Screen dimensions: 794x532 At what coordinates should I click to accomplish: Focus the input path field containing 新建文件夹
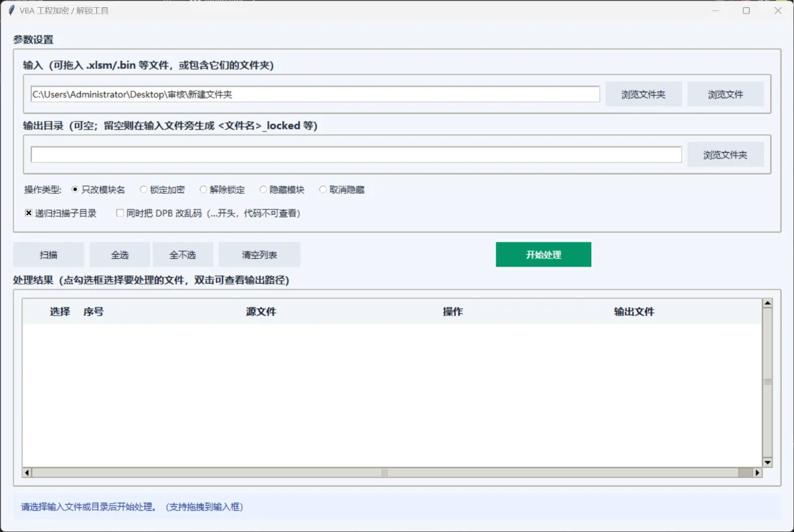pyautogui.click(x=315, y=94)
